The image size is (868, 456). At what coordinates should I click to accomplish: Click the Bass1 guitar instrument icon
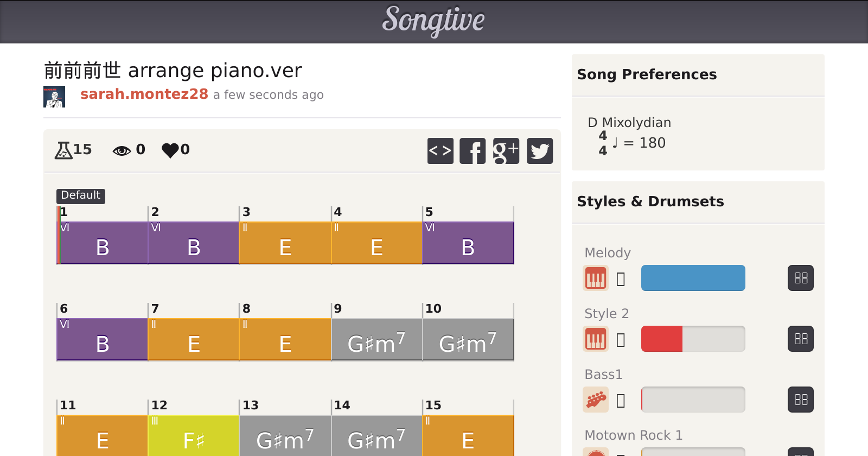pyautogui.click(x=595, y=400)
